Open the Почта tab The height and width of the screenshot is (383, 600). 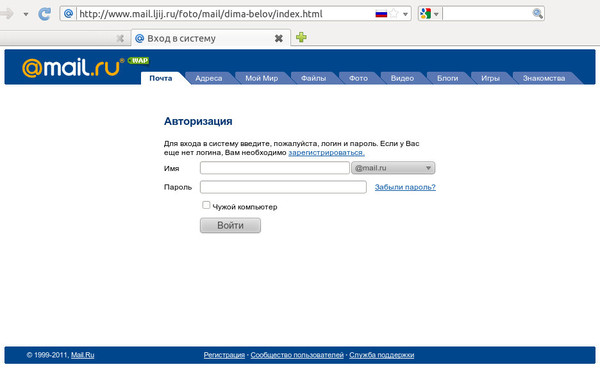pyautogui.click(x=161, y=78)
